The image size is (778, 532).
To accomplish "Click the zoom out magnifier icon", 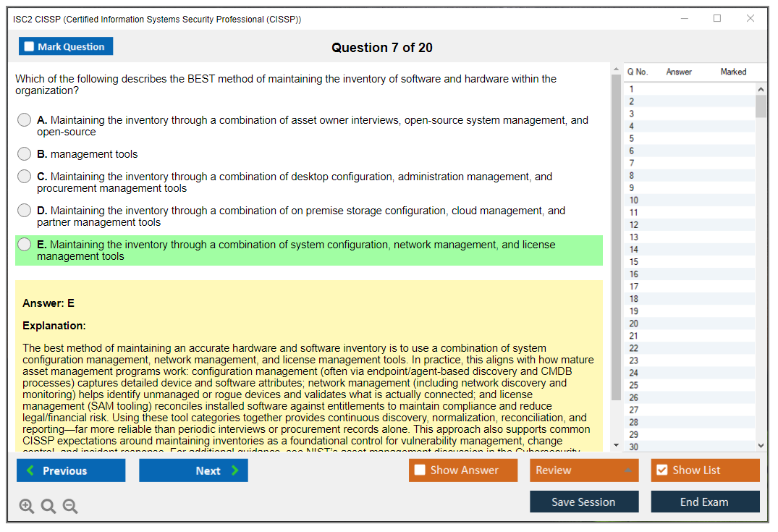I will [x=70, y=506].
